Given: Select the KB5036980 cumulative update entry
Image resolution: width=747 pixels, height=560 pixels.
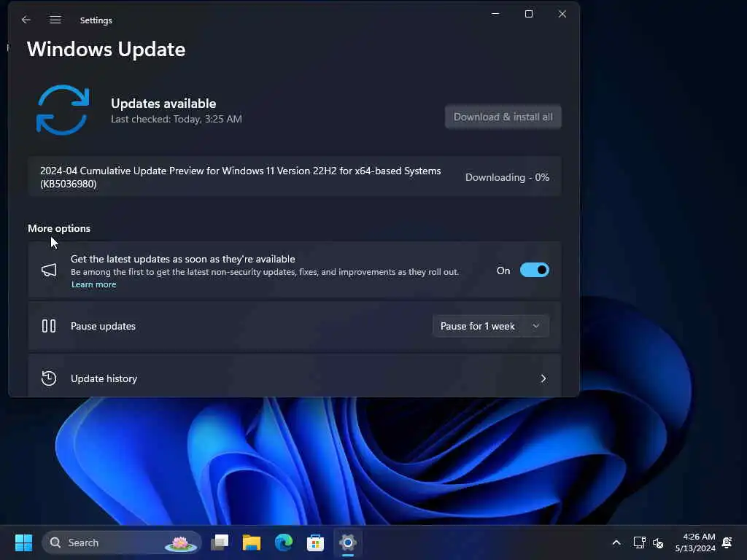Looking at the screenshot, I should click(295, 176).
